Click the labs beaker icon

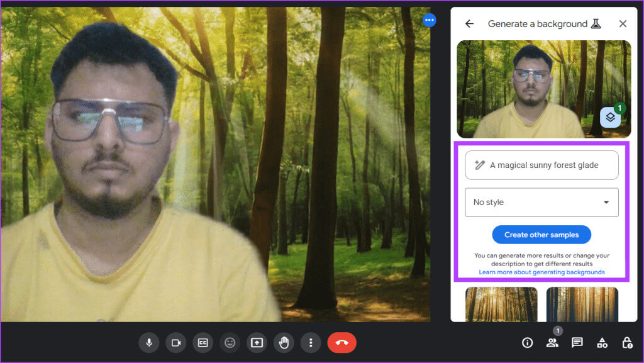point(596,24)
